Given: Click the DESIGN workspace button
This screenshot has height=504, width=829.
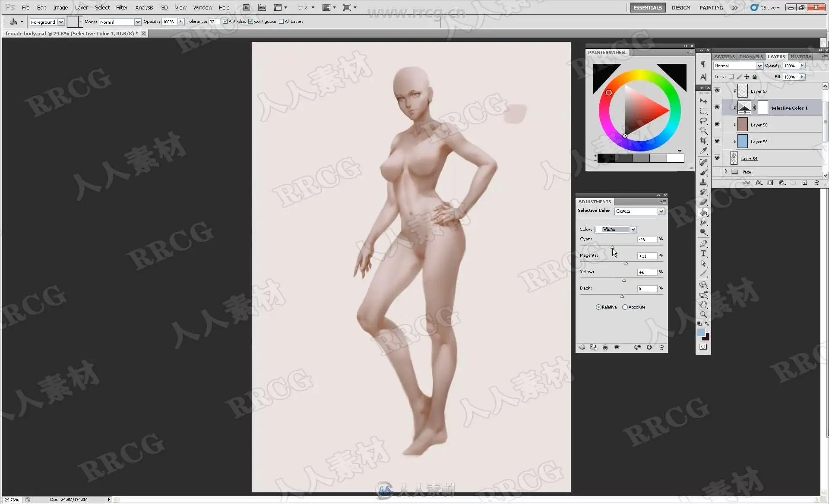Looking at the screenshot, I should tap(680, 8).
